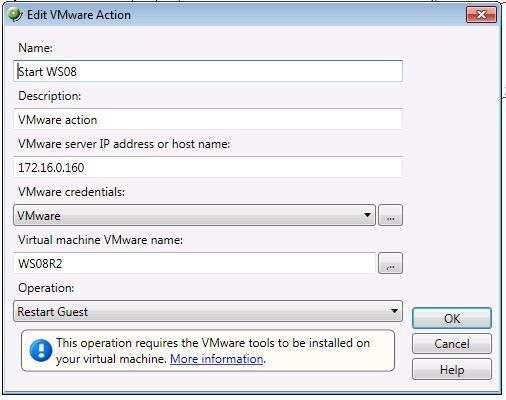Image resolution: width=506 pixels, height=400 pixels.
Task: Edit the Description field with VMware action
Action: tap(208, 119)
